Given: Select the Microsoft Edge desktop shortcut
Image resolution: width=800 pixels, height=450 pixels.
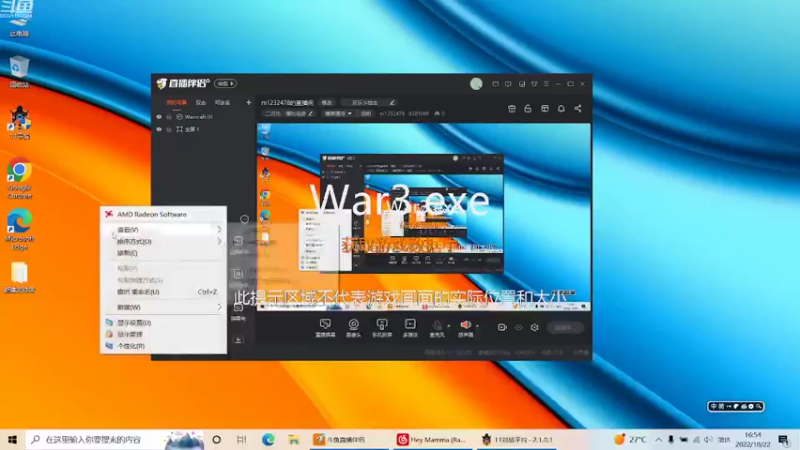Looking at the screenshot, I should (19, 229).
